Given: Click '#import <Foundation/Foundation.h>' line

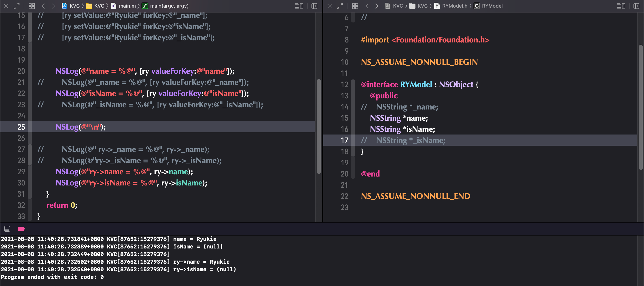Looking at the screenshot, I should point(425,40).
